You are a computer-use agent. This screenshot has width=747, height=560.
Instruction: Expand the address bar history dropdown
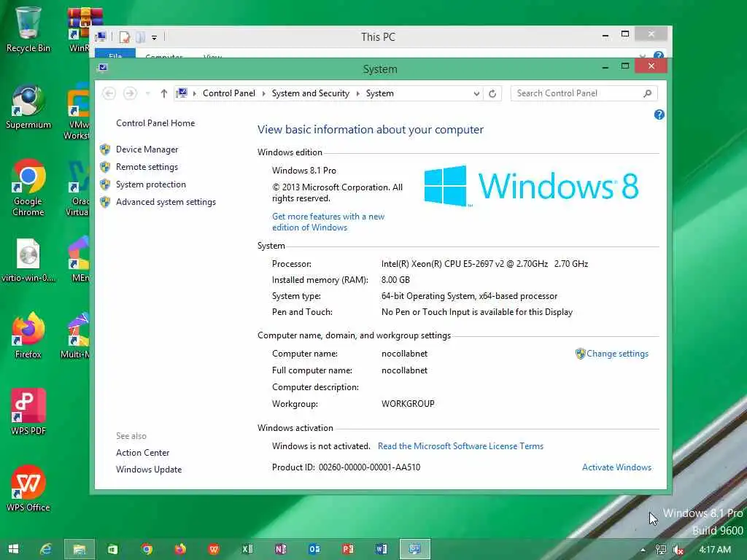476,93
